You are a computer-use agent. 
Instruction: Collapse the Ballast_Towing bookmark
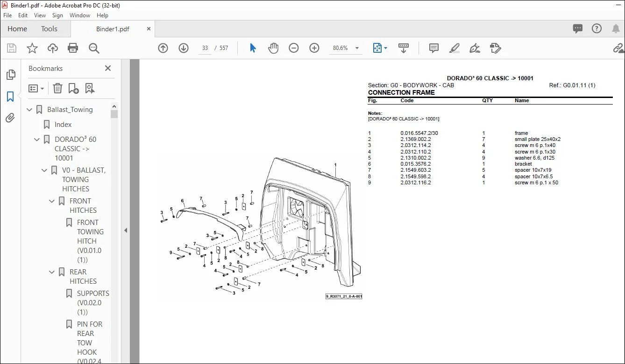(x=30, y=110)
